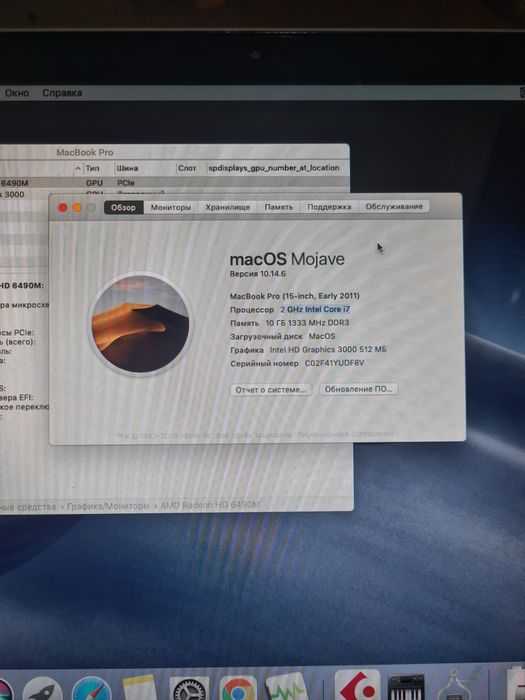Go to the Обслуживание tab
The width and height of the screenshot is (525, 700).
[x=394, y=206]
